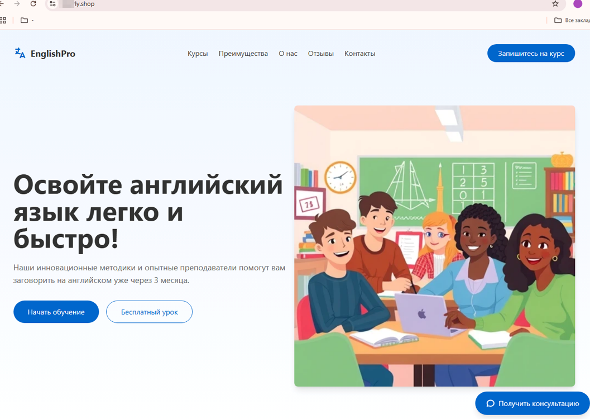The image size is (590, 419).
Task: Choose the 'Бесплатный урок' outlined button
Action: 149,312
